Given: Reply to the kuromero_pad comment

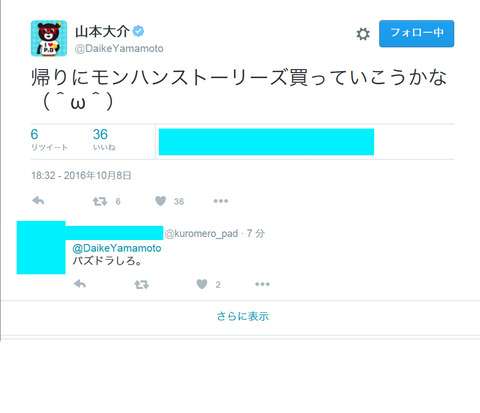Looking at the screenshot, I should point(80,284).
